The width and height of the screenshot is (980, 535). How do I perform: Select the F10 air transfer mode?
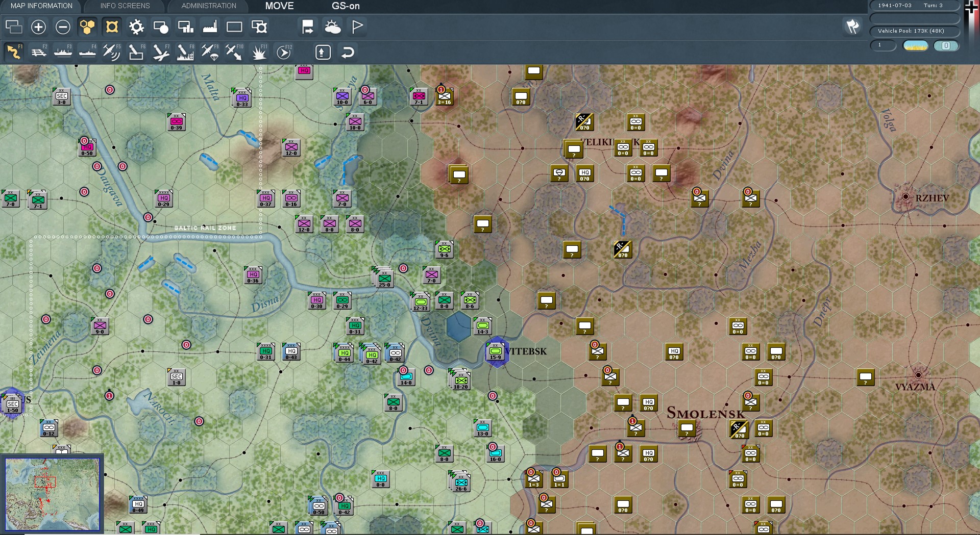pos(234,52)
